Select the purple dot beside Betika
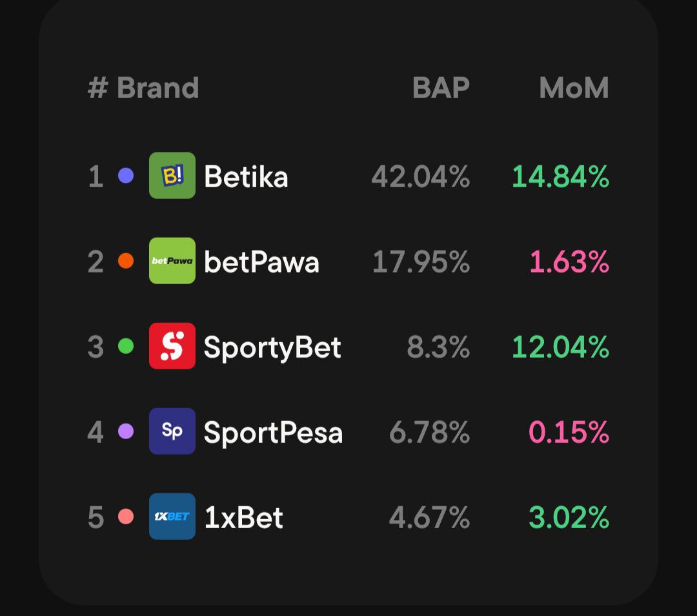 126,176
